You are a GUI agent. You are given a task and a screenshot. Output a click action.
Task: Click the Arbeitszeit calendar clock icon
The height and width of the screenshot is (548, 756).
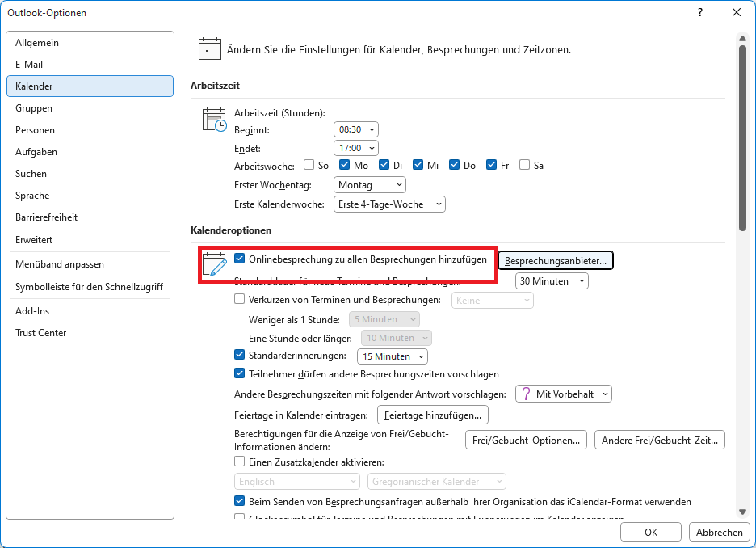pos(214,120)
